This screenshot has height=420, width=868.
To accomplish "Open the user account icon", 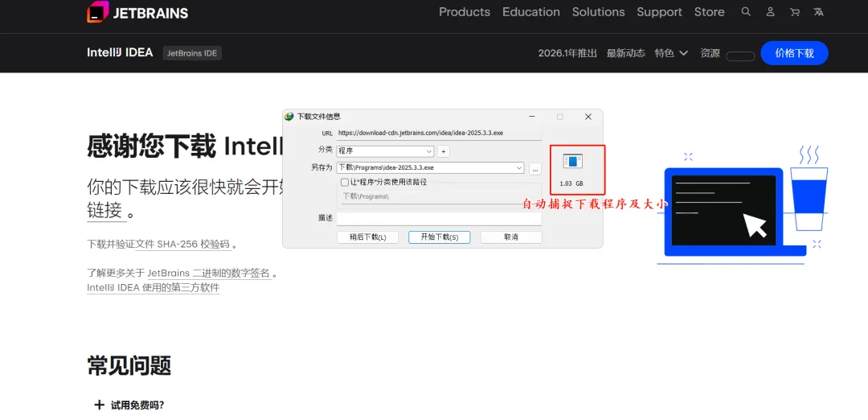I will click(x=770, y=11).
